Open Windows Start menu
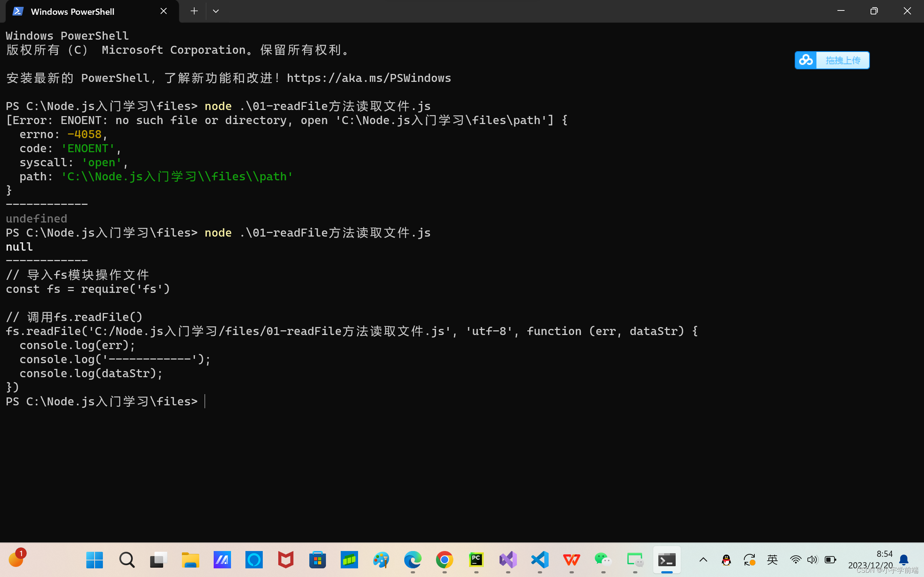Screen dimensions: 924x577 (94, 560)
